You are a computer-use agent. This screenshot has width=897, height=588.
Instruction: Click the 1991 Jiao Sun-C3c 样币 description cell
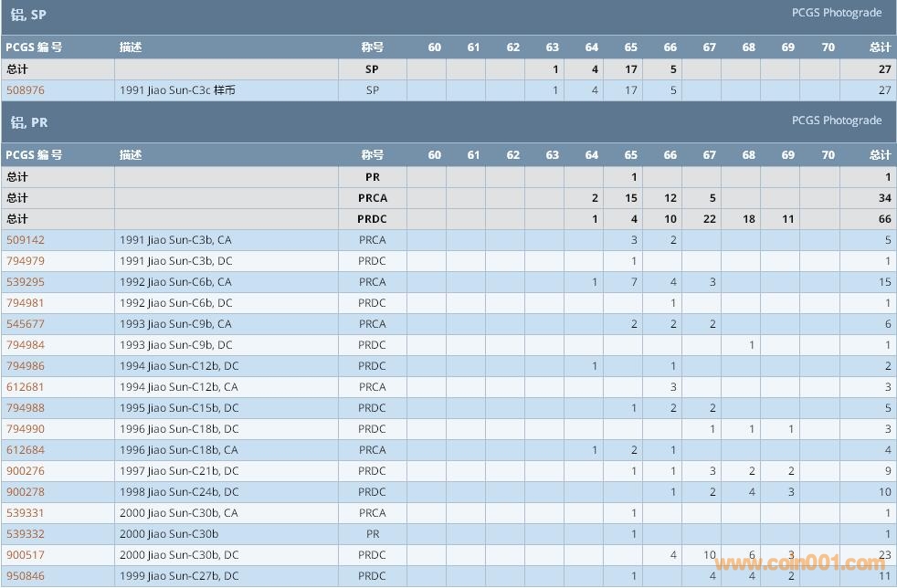point(177,90)
